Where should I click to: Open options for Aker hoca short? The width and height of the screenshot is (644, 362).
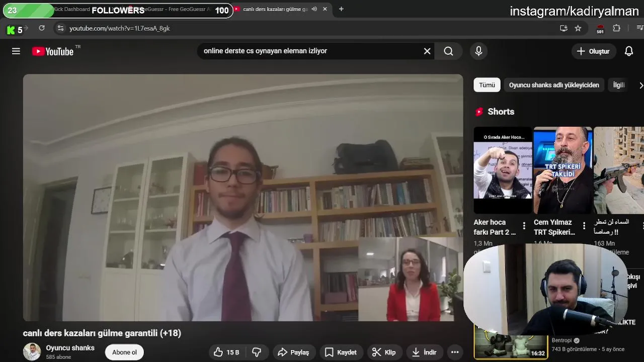click(524, 226)
